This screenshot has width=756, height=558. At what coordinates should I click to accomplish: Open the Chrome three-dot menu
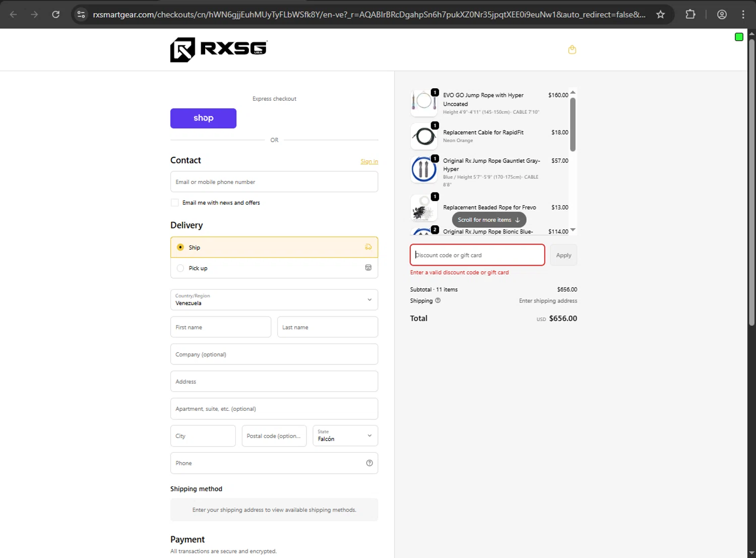(743, 15)
